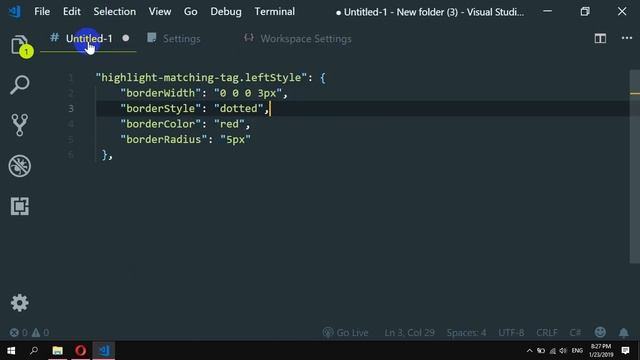Open the View menu
This screenshot has height=360, width=640.
160,11
